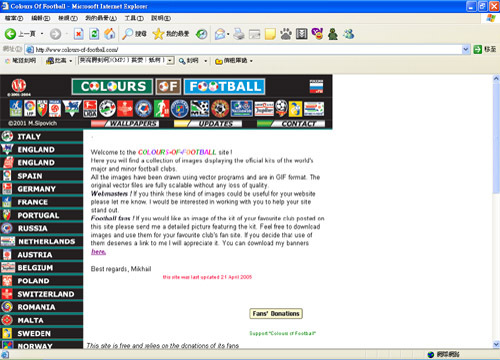Open the Help menu in menu bar
Image resolution: width=500 pixels, height=360 pixels.
[161, 18]
